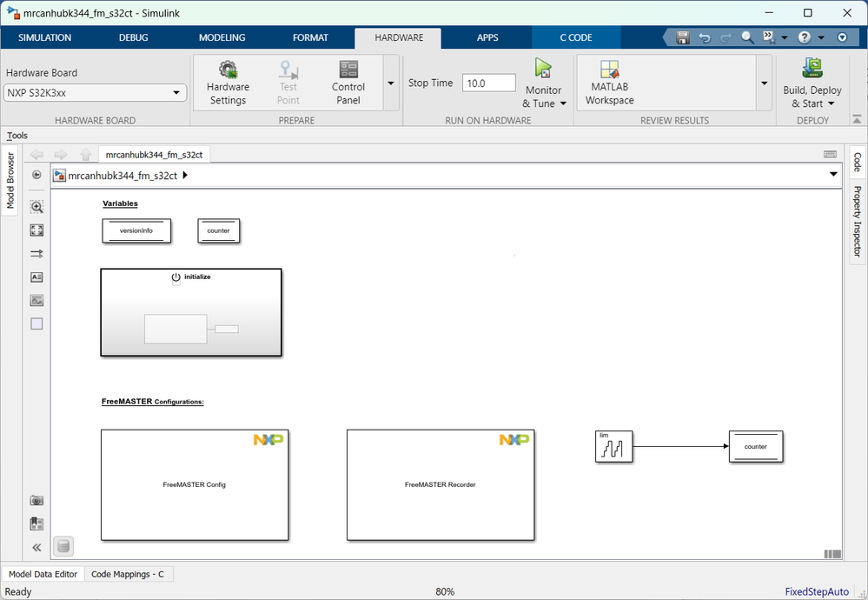Image resolution: width=868 pixels, height=600 pixels.
Task: Collapse the palette with double chevron
Action: [36, 547]
